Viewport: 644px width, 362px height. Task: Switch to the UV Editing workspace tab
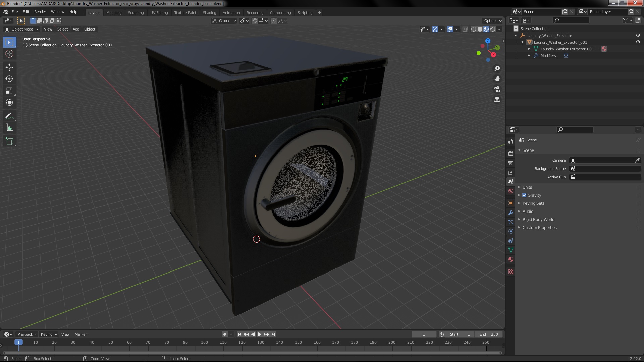159,13
